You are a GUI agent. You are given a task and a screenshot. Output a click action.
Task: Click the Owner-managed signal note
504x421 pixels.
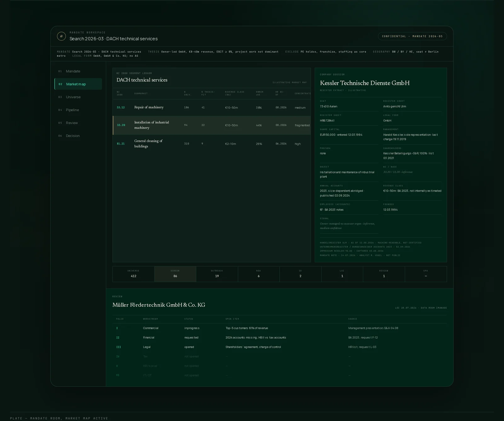(347, 226)
